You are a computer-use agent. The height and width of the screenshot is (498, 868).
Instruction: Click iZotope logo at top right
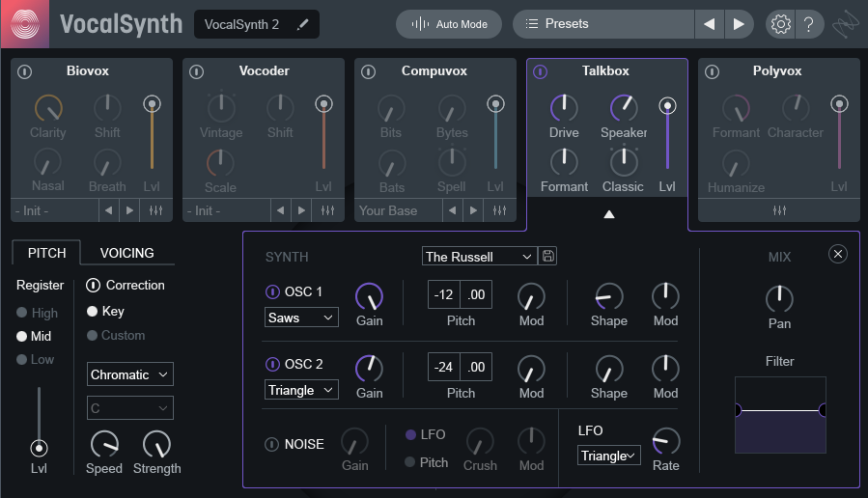[x=846, y=25]
